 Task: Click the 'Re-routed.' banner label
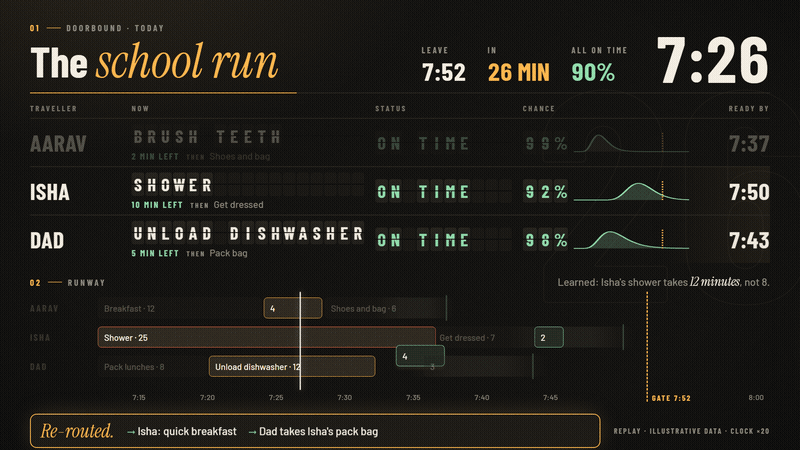[x=77, y=431]
